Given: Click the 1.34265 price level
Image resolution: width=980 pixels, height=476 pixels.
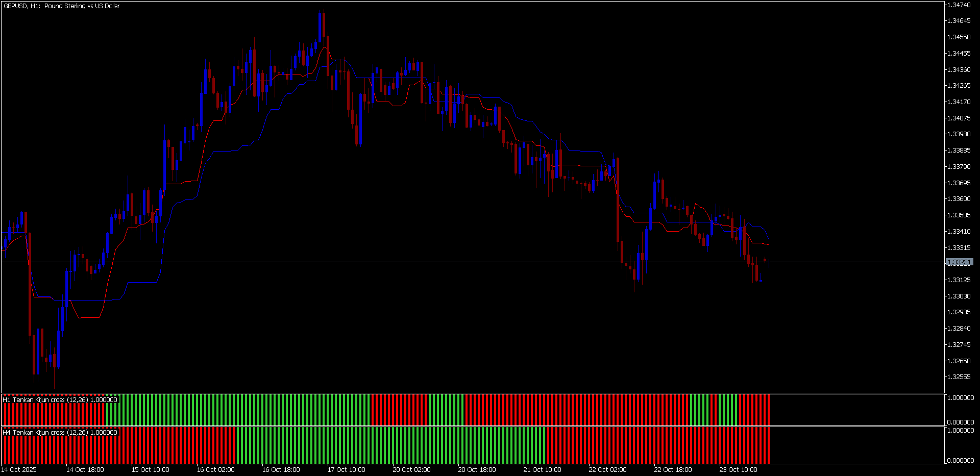Looking at the screenshot, I should pyautogui.click(x=959, y=86).
